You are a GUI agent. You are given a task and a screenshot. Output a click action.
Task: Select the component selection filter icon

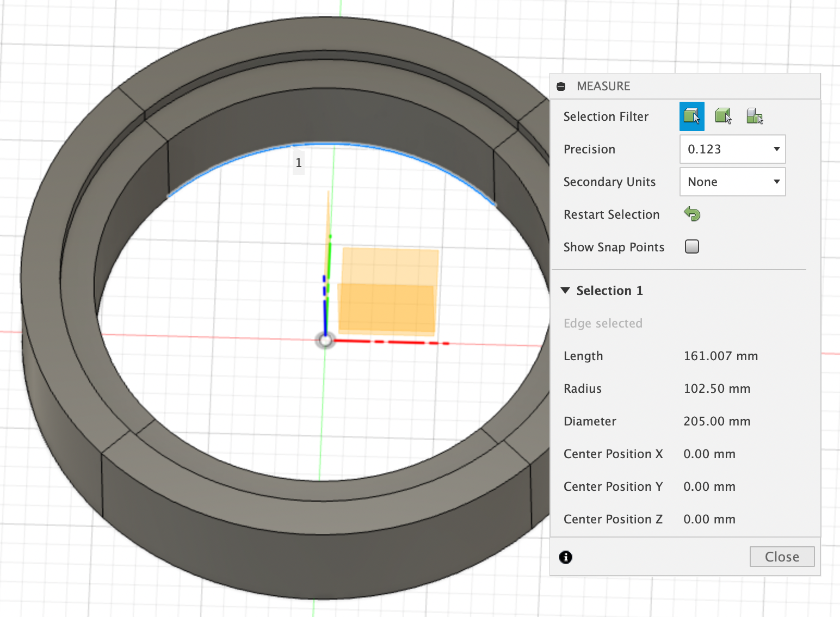pyautogui.click(x=755, y=116)
